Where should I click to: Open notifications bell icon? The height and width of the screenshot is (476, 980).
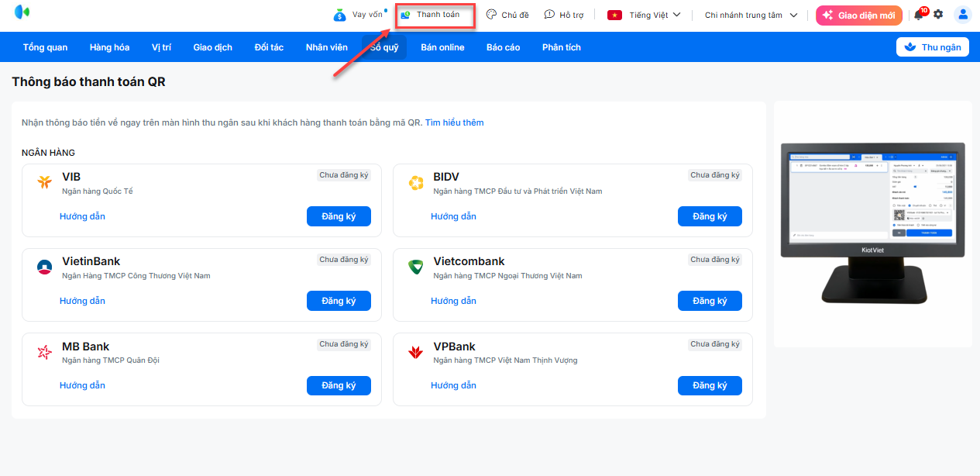[x=919, y=15]
